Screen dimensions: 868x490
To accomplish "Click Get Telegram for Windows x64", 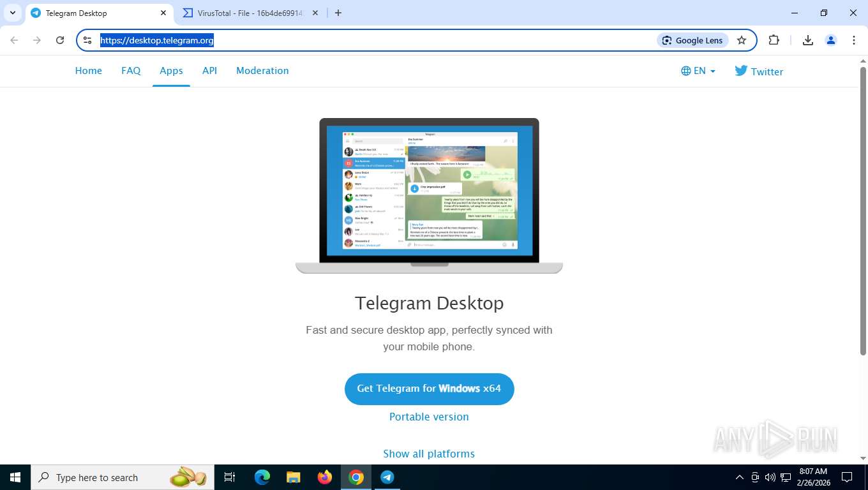I will [x=429, y=389].
